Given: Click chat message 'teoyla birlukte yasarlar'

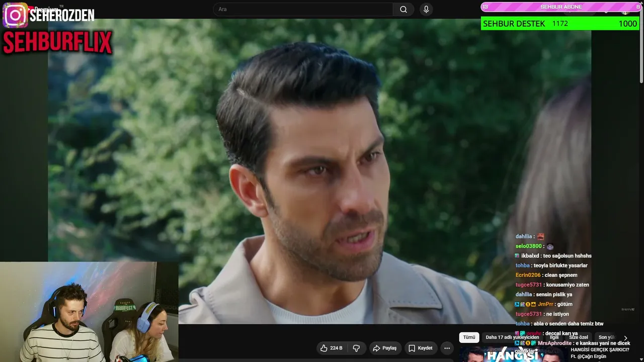Looking at the screenshot, I should (560, 265).
